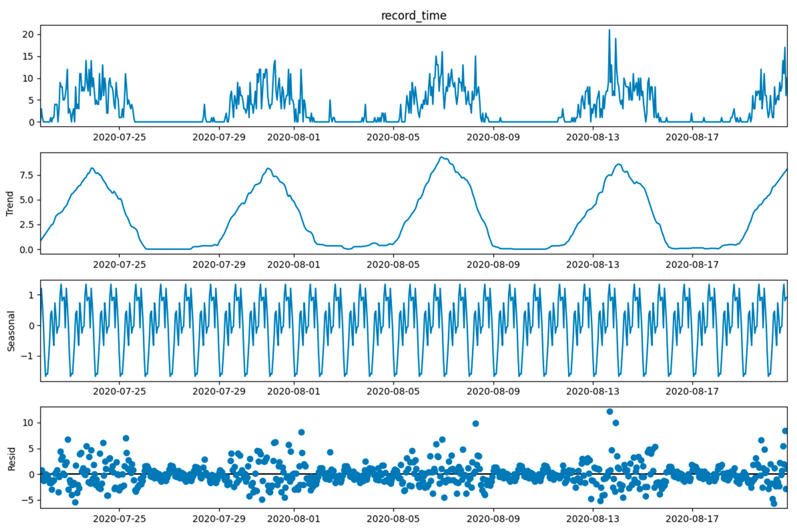Screen dimensions: 797x532
Task: Click the −1 y-tick on the Seasonal plot
Action: tap(26, 356)
